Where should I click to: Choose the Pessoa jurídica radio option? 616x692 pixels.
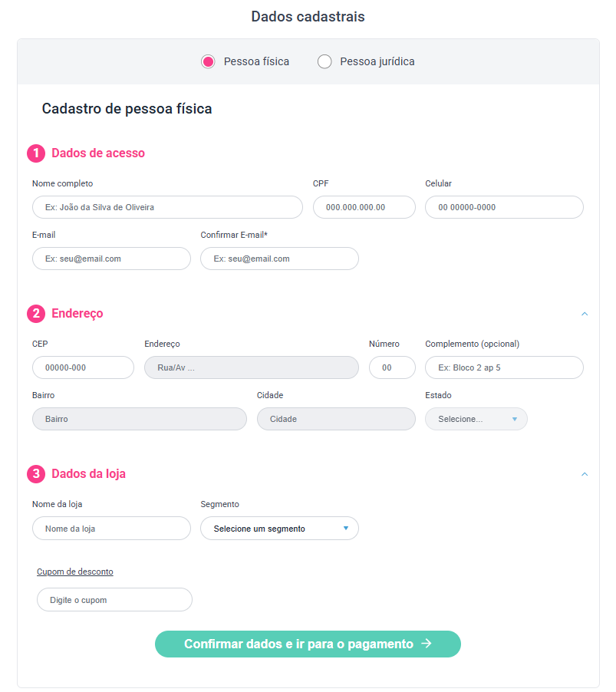pos(324,61)
